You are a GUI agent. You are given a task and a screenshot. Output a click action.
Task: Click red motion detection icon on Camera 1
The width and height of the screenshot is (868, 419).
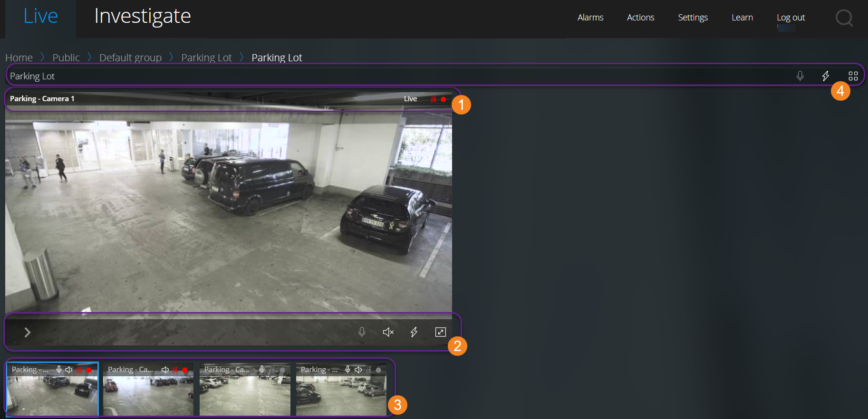pos(433,99)
